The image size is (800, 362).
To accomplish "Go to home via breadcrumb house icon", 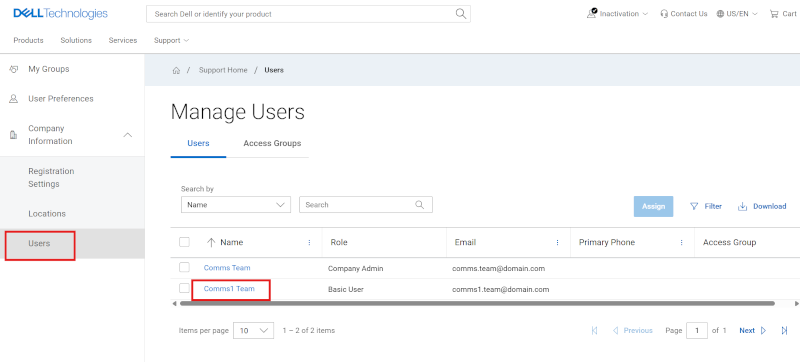I will [176, 70].
